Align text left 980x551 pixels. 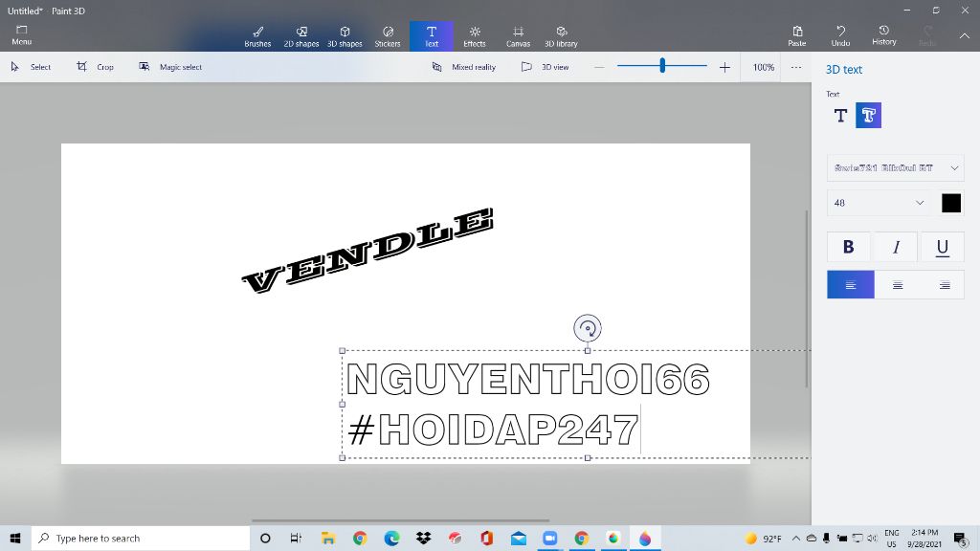[851, 285]
